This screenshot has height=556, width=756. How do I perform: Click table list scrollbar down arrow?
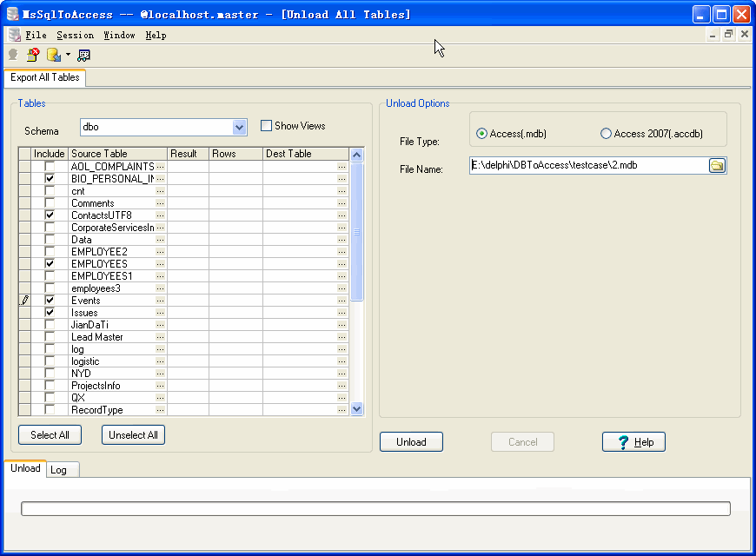coord(357,409)
